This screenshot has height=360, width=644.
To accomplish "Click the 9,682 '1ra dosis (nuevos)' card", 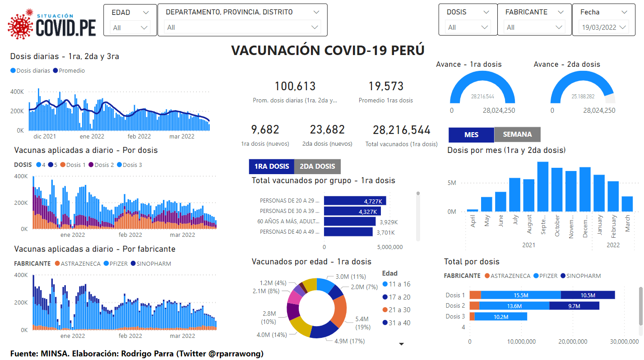I will (265, 135).
